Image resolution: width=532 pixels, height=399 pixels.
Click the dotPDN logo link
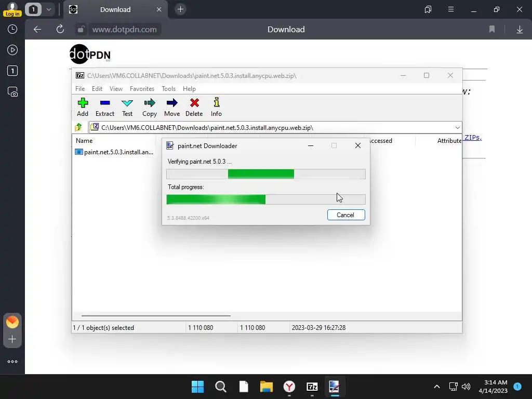pos(90,54)
